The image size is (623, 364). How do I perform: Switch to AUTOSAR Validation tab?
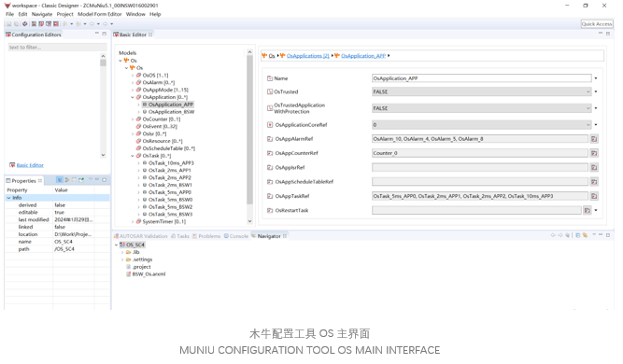tap(141, 236)
